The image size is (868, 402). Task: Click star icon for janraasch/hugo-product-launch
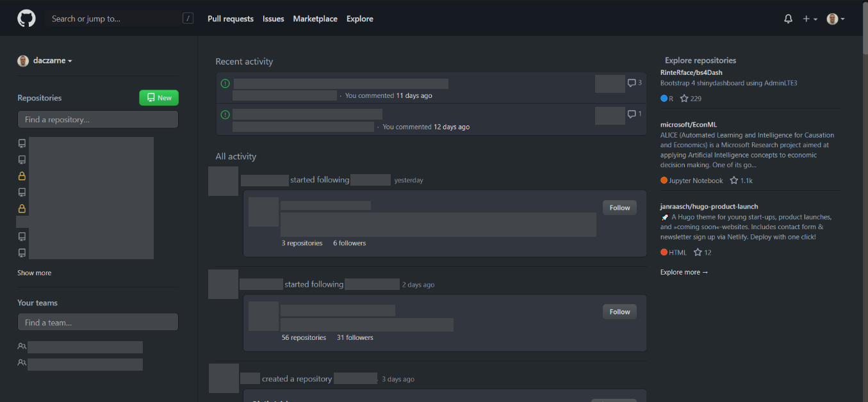click(x=698, y=252)
